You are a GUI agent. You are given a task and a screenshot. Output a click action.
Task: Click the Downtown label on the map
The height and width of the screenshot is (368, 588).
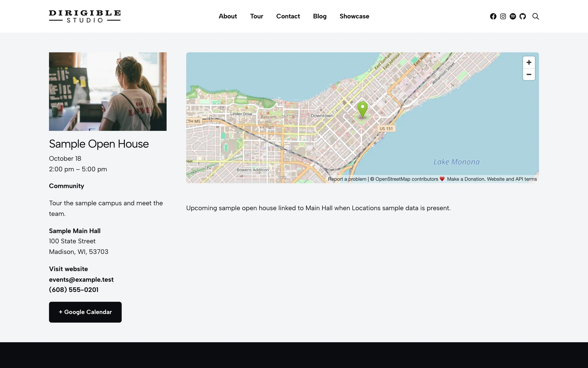click(322, 116)
